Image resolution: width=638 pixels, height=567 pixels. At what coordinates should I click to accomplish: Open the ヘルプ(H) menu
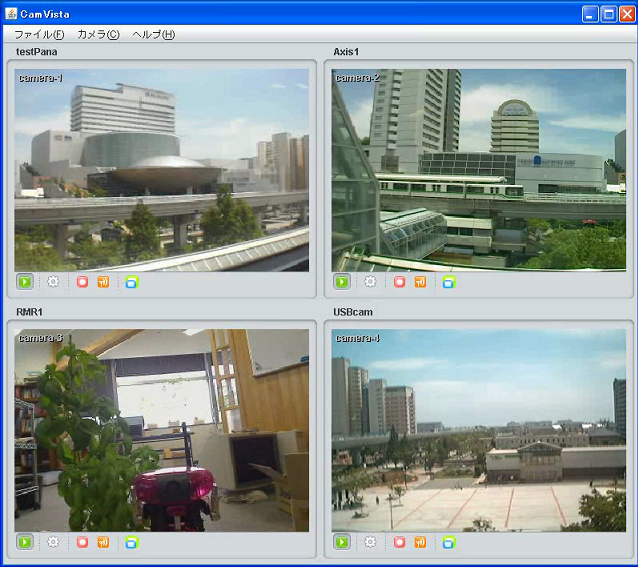click(153, 34)
